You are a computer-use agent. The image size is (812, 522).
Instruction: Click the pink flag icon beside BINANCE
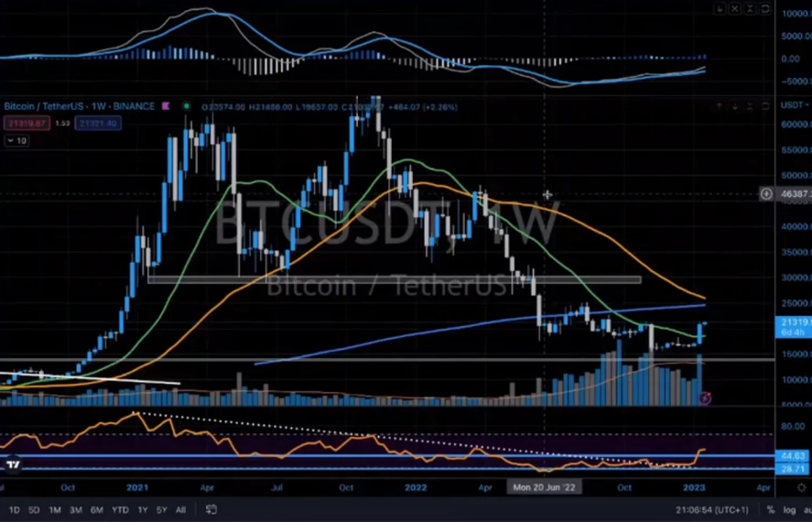[x=165, y=106]
